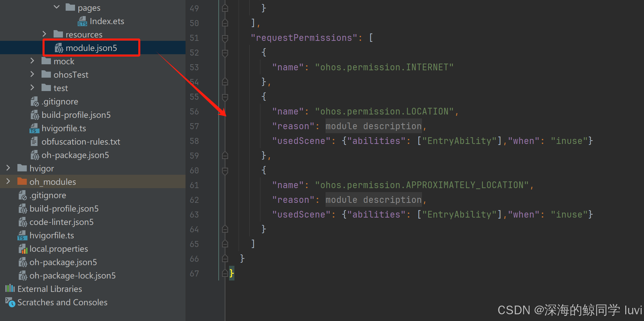Click the Scratches and Consoles icon
This screenshot has width=644, height=321.
point(10,302)
